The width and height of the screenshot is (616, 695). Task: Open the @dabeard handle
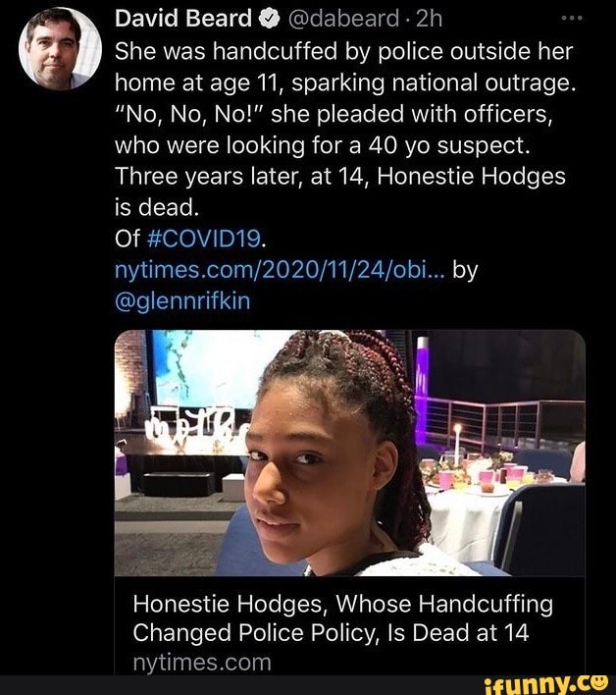click(x=343, y=19)
